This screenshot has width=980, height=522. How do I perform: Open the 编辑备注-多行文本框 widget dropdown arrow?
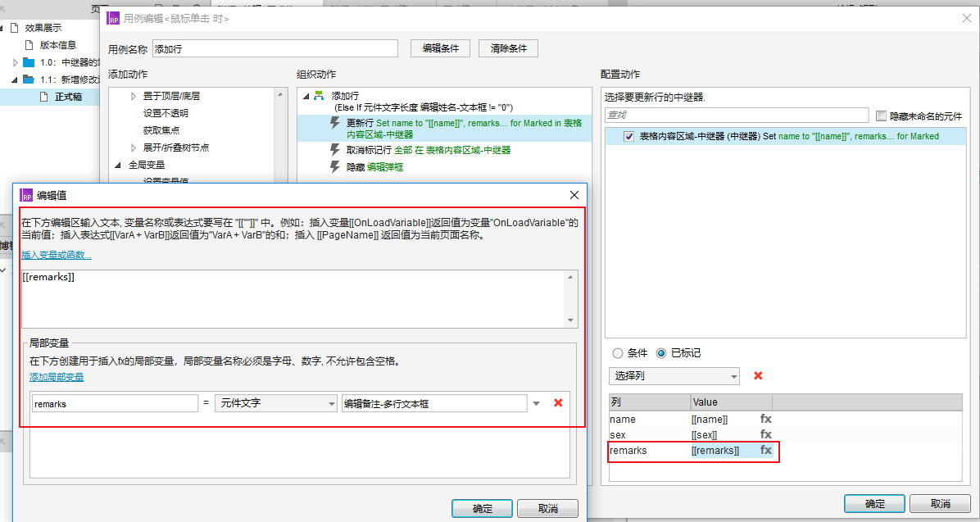coord(536,404)
